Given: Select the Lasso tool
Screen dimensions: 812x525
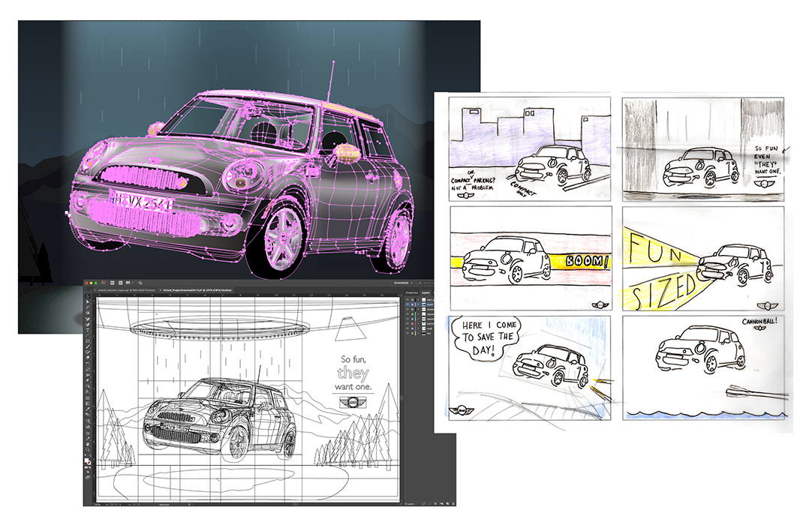Looking at the screenshot, I should [88, 313].
